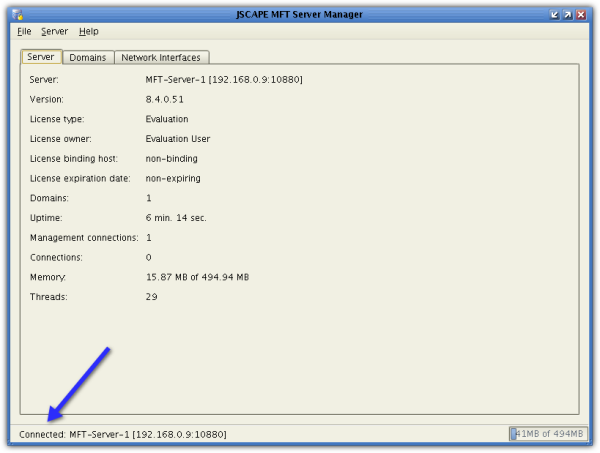Click the Threads value 29

pyautogui.click(x=152, y=297)
